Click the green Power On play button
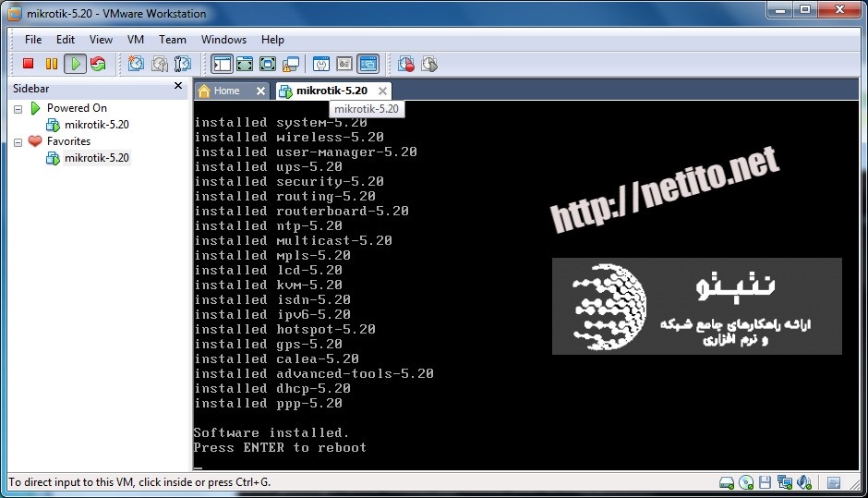The image size is (868, 498). (76, 65)
